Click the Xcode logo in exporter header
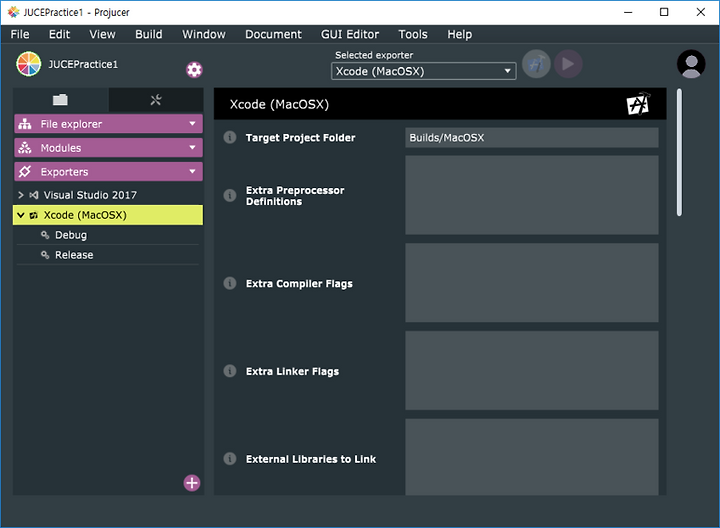The height and width of the screenshot is (528, 720). [639, 104]
